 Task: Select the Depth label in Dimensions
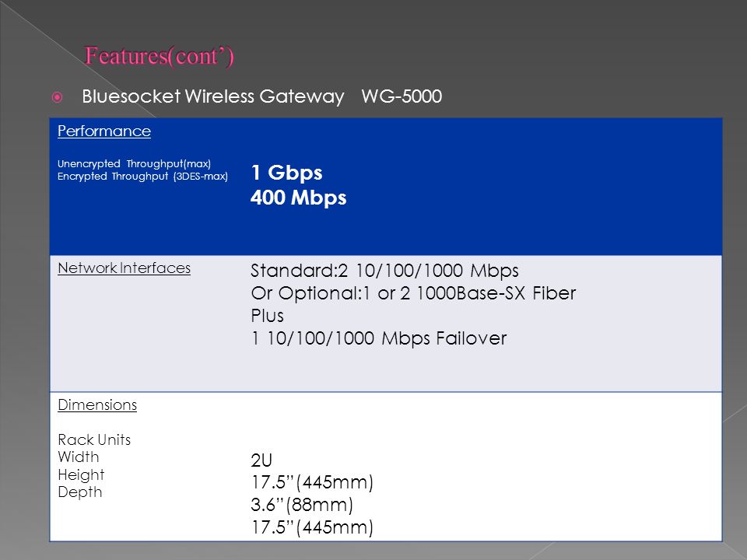pos(80,492)
